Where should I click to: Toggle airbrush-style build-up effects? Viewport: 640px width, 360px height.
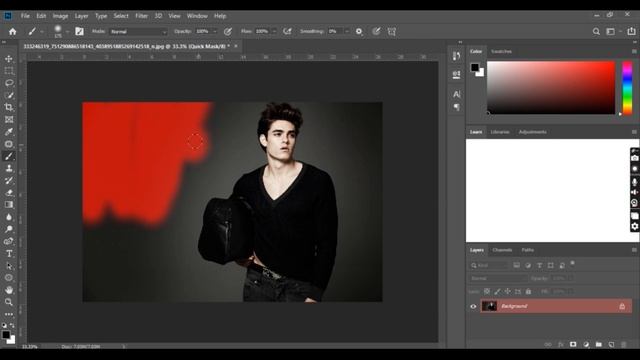[287, 31]
